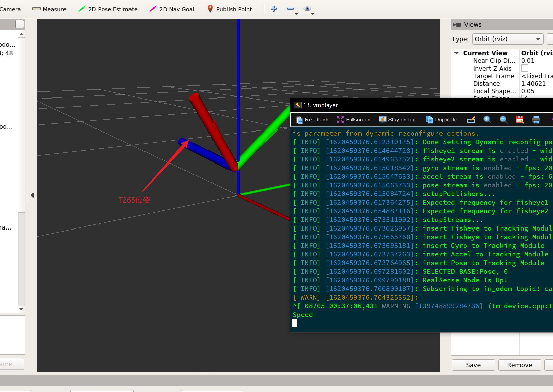Click the rename tab pencil icon

click(x=471, y=120)
